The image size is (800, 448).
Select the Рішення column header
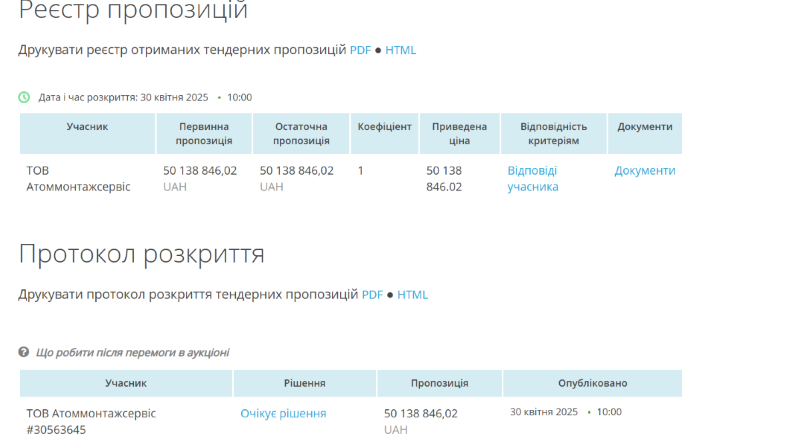305,383
